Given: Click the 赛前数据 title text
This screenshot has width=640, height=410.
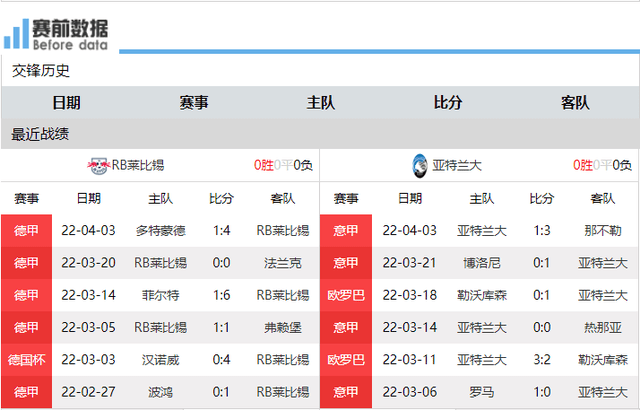Looking at the screenshot, I should pos(70,29).
